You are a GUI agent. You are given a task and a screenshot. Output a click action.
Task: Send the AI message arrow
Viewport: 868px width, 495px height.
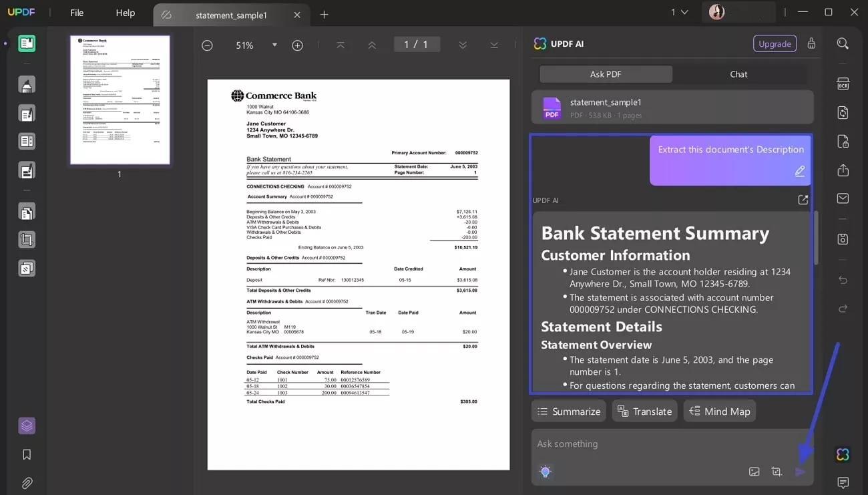tap(800, 472)
